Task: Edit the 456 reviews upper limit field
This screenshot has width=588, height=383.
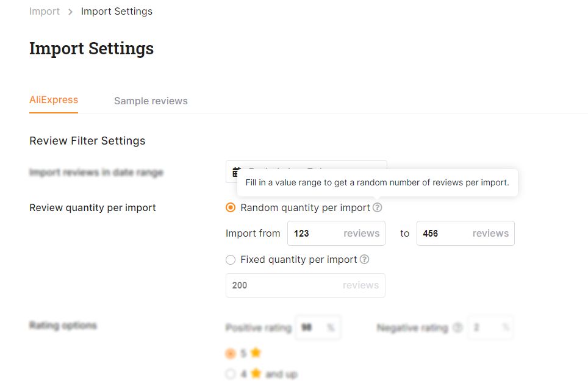Action: click(x=465, y=234)
